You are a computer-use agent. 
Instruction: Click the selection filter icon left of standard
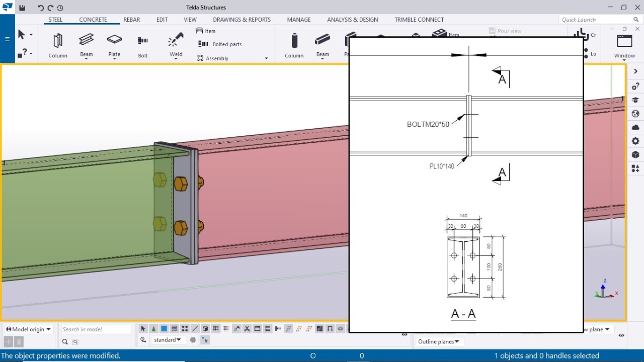(143, 340)
